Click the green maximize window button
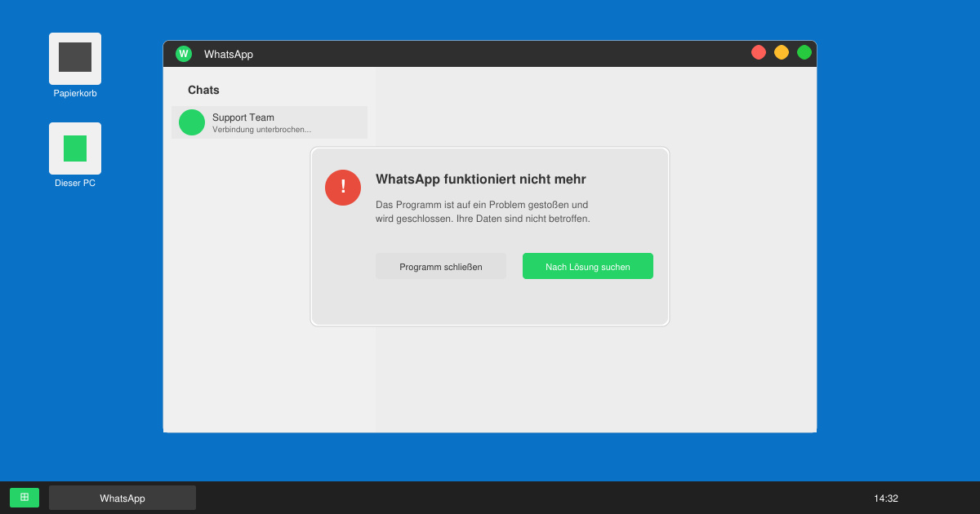Viewport: 980px width, 514px height. (804, 52)
